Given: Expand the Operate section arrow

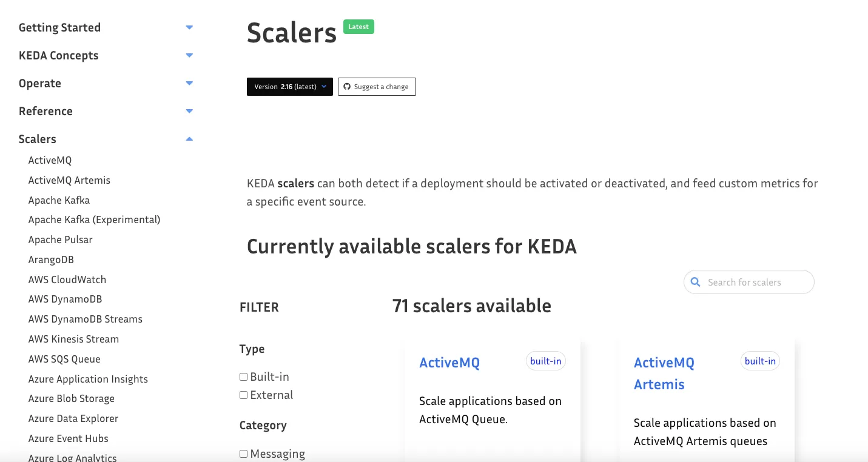Looking at the screenshot, I should tap(189, 83).
